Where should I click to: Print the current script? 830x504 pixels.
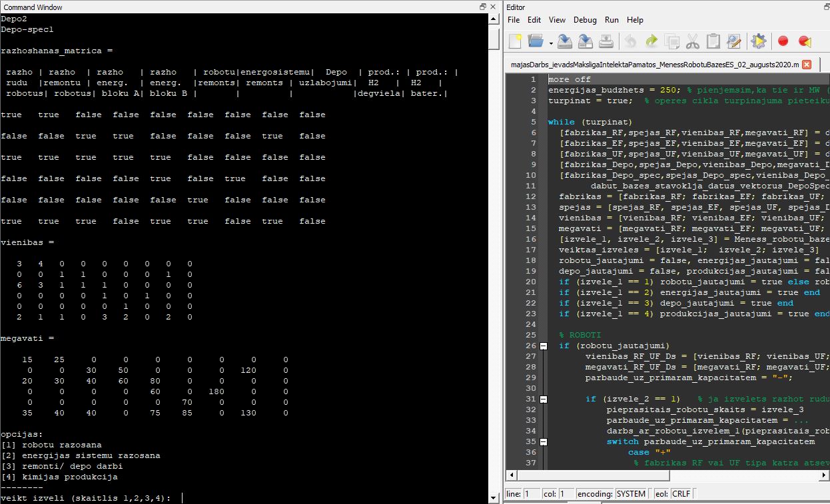click(x=606, y=41)
